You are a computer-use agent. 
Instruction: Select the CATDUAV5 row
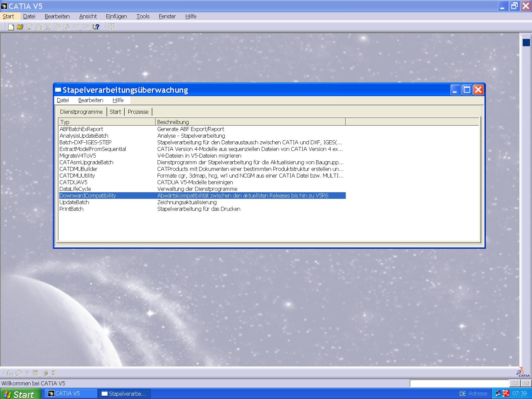point(202,182)
